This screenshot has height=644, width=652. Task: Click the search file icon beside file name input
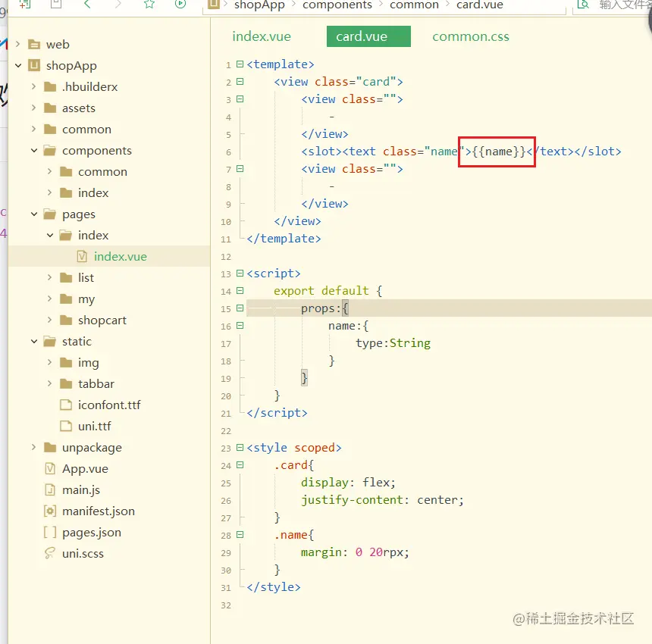coord(583,5)
